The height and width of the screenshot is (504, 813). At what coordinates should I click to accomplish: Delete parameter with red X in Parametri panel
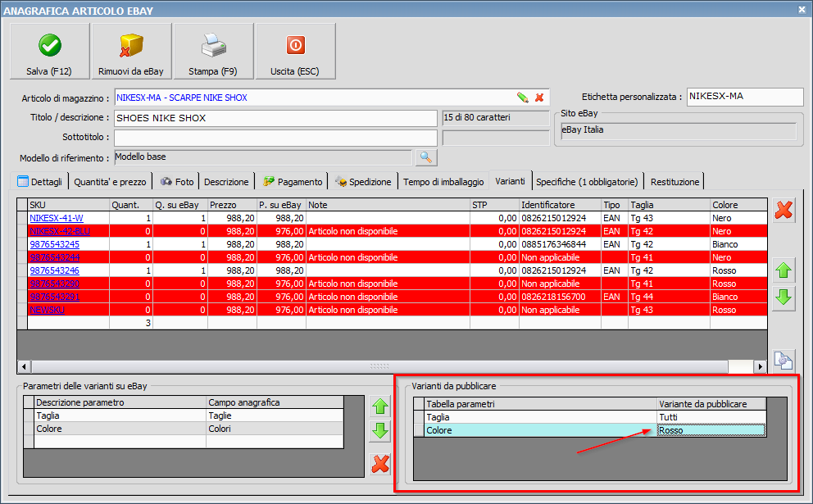(380, 464)
